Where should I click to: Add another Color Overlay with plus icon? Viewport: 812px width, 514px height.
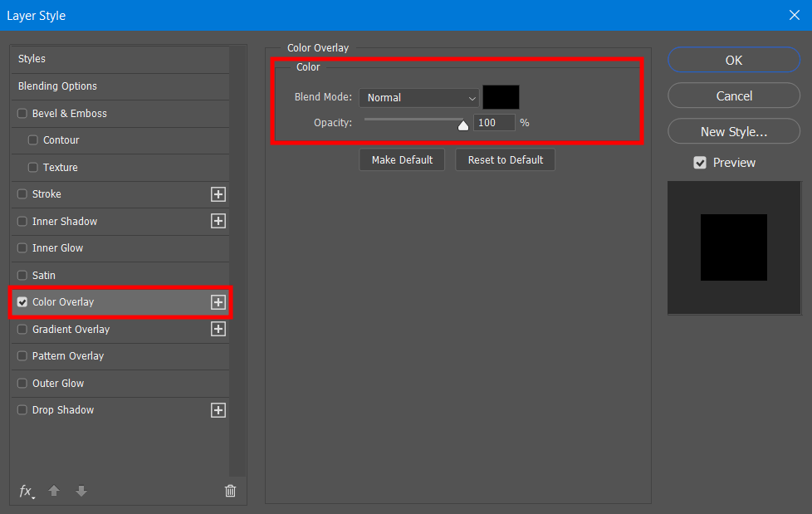[218, 302]
